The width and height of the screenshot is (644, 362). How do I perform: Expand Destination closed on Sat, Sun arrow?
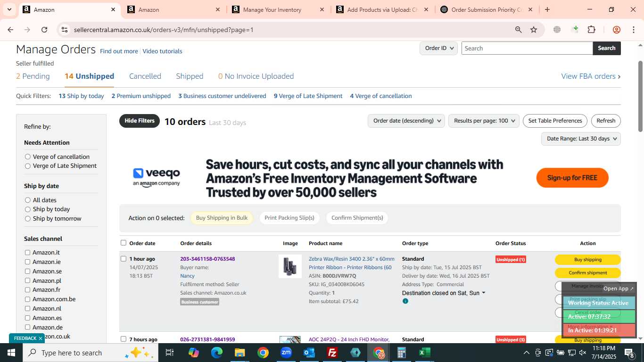pyautogui.click(x=483, y=293)
